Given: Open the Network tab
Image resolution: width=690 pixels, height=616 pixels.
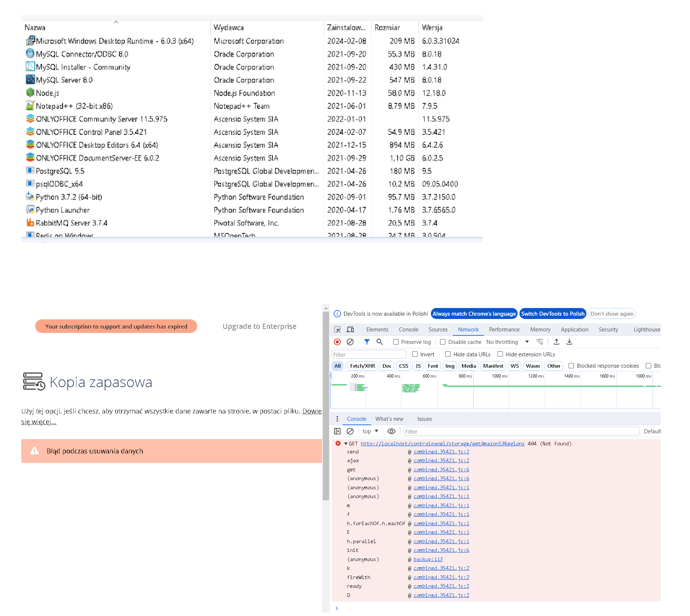Looking at the screenshot, I should (x=468, y=330).
